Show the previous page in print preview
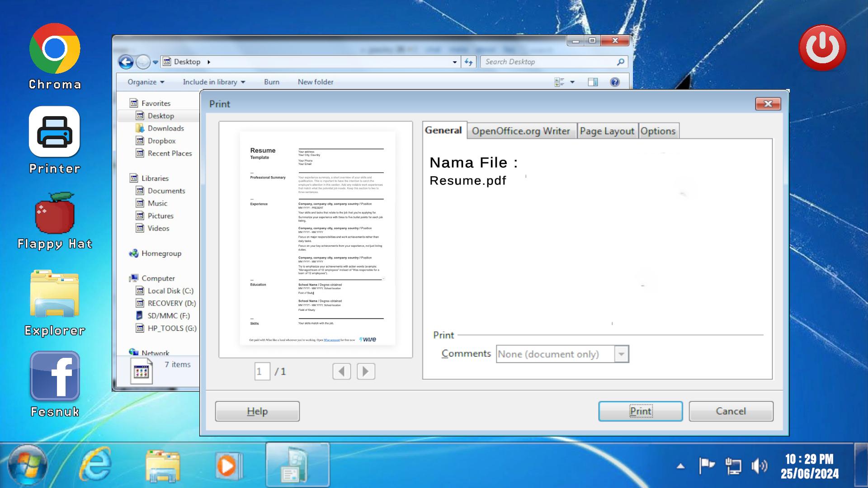868x488 pixels. (x=342, y=371)
